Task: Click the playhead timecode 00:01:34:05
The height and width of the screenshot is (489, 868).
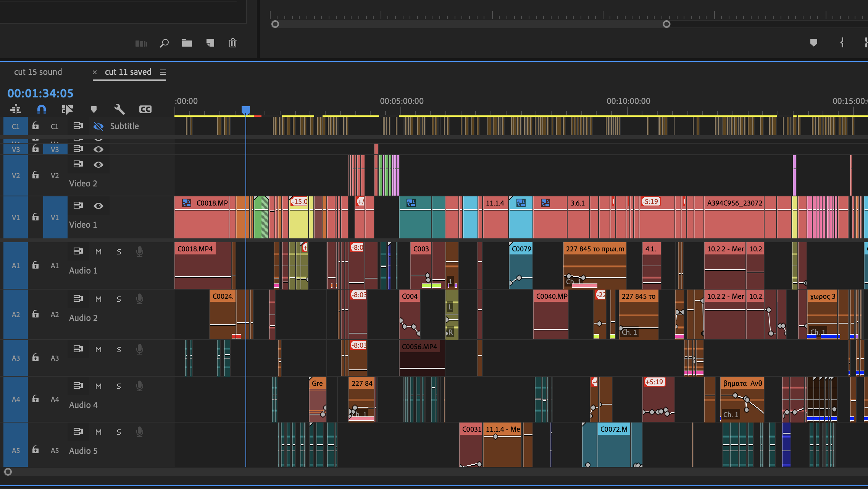Action: coord(40,93)
